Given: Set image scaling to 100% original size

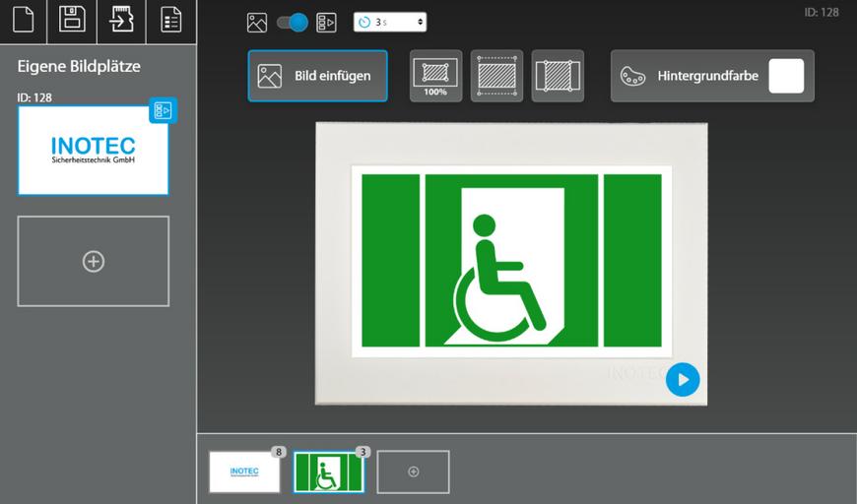Looking at the screenshot, I should coord(435,76).
